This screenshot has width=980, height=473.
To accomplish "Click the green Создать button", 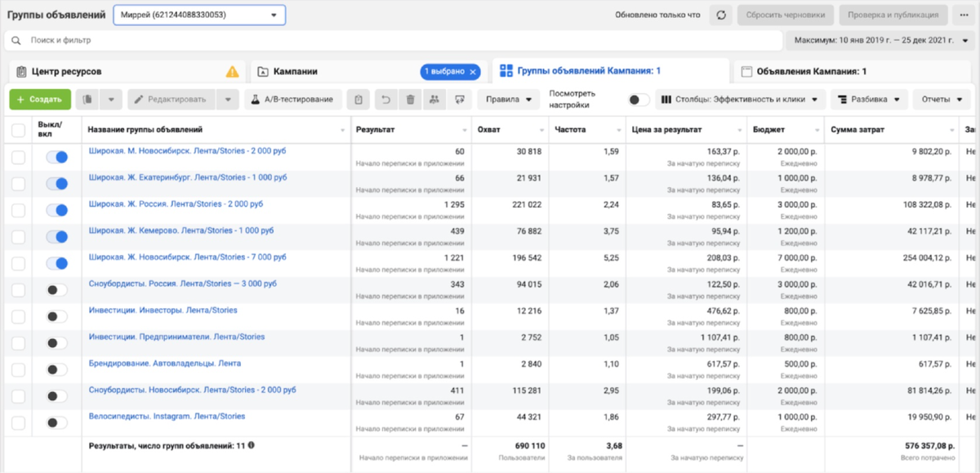I will tap(40, 99).
